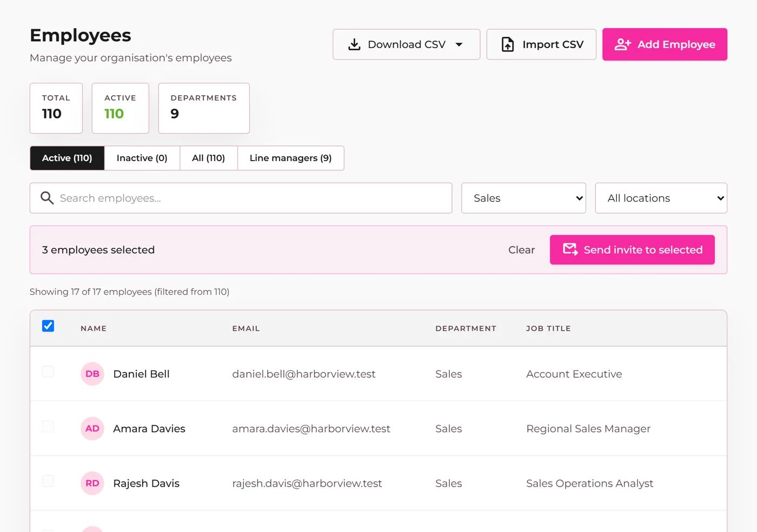
Task: Switch to the Active (110) tab
Action: point(67,158)
